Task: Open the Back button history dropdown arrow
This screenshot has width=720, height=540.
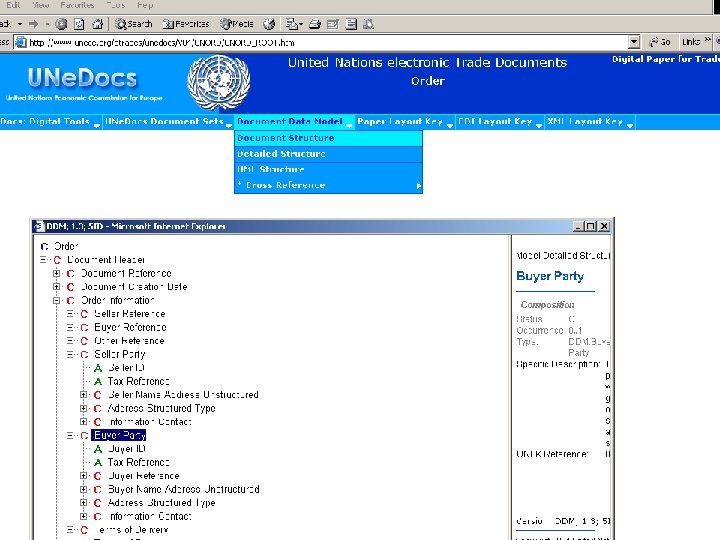Action: (20, 24)
